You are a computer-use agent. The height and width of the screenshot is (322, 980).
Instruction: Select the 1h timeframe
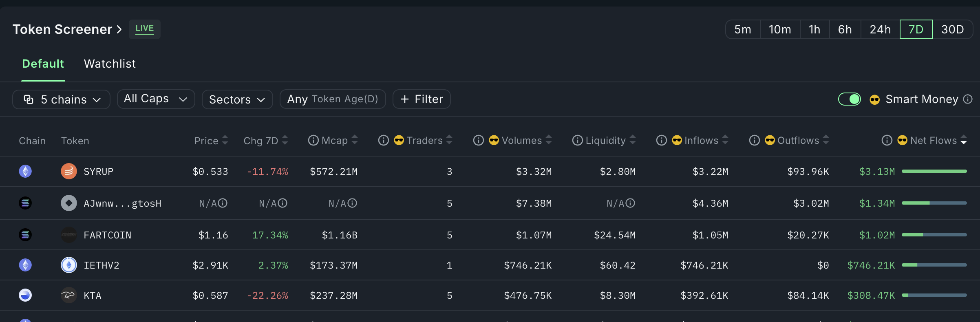(814, 29)
